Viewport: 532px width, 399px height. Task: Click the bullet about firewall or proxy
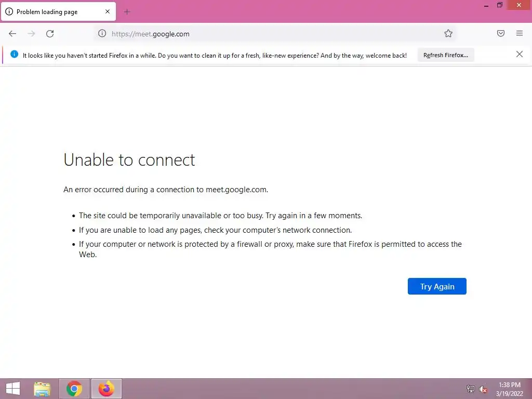pyautogui.click(x=270, y=249)
